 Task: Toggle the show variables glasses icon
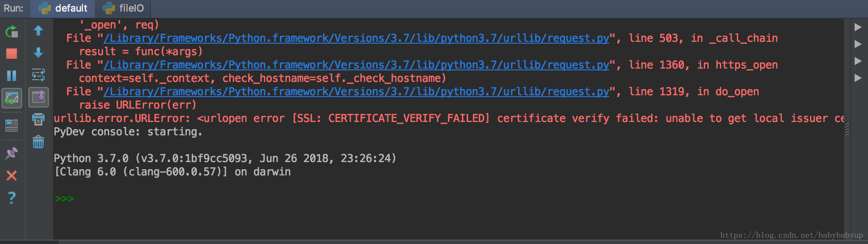tap(12, 98)
